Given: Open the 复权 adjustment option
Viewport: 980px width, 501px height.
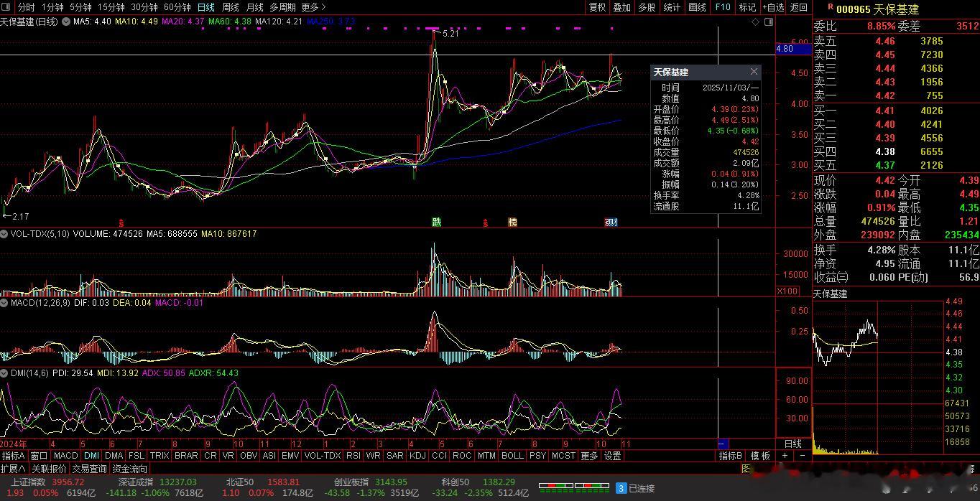Looking at the screenshot, I should click(x=597, y=7).
